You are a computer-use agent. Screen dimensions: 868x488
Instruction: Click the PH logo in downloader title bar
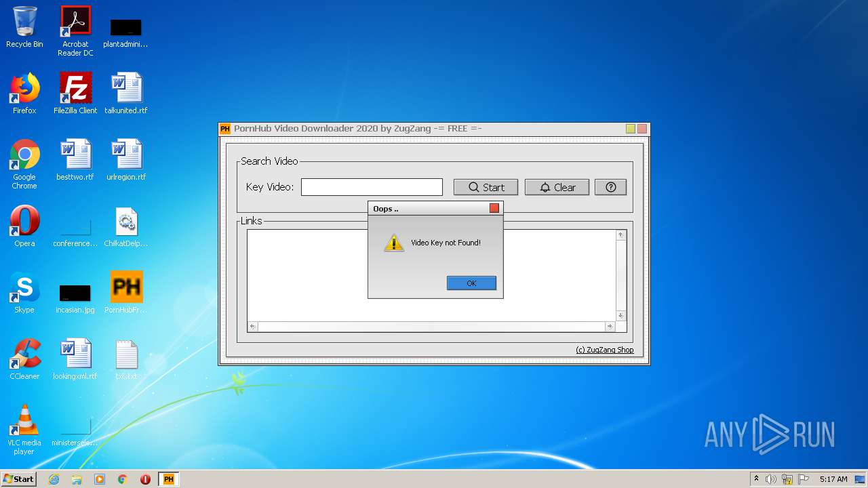click(x=225, y=129)
